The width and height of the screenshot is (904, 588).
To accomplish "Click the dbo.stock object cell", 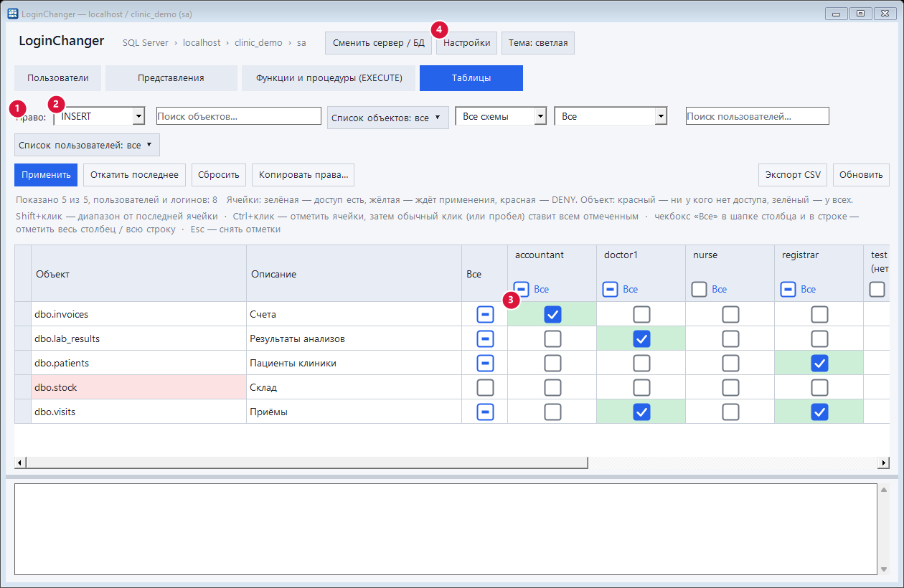I will point(139,387).
